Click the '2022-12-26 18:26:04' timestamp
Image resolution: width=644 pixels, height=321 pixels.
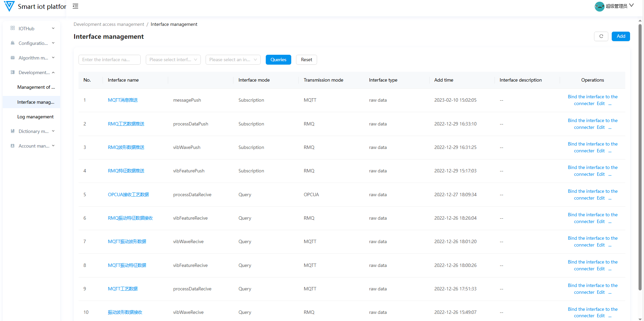click(455, 218)
